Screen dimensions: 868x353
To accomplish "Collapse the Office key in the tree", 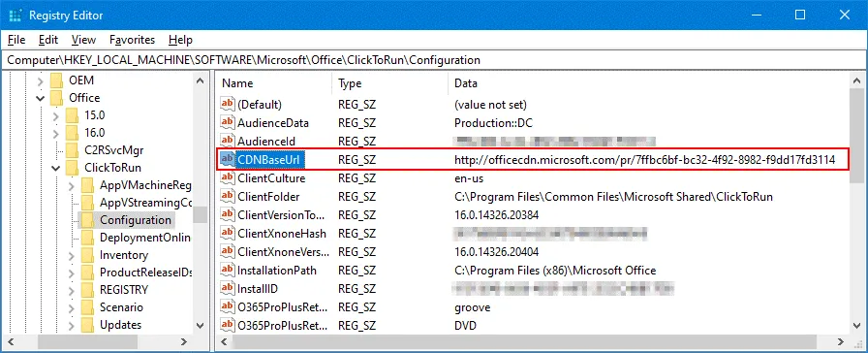I will pyautogui.click(x=40, y=98).
